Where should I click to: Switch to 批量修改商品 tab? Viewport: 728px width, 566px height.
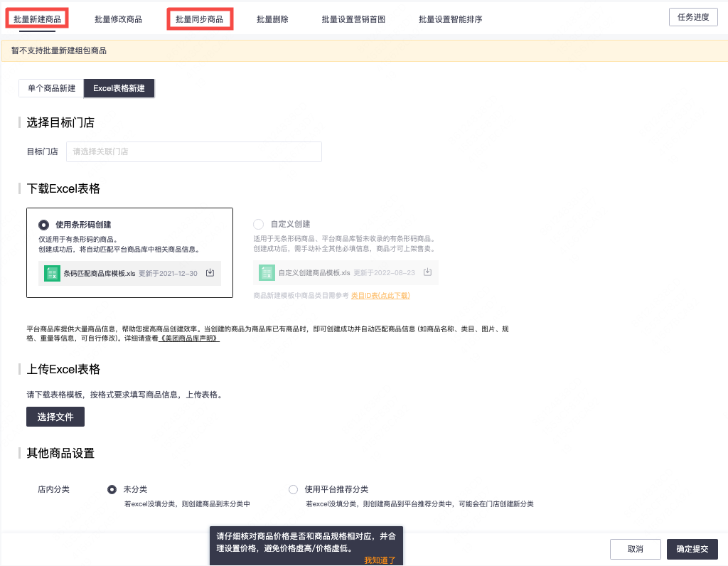click(118, 19)
